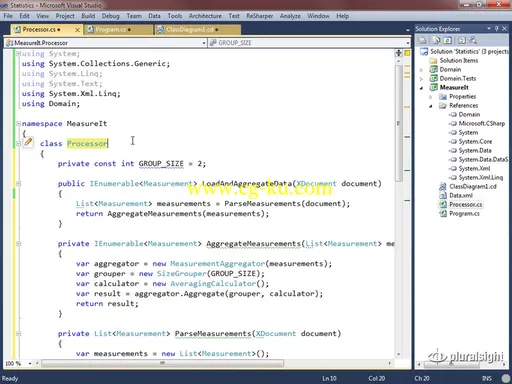
Task: Click editor scroll down arrow
Action: click(x=399, y=354)
